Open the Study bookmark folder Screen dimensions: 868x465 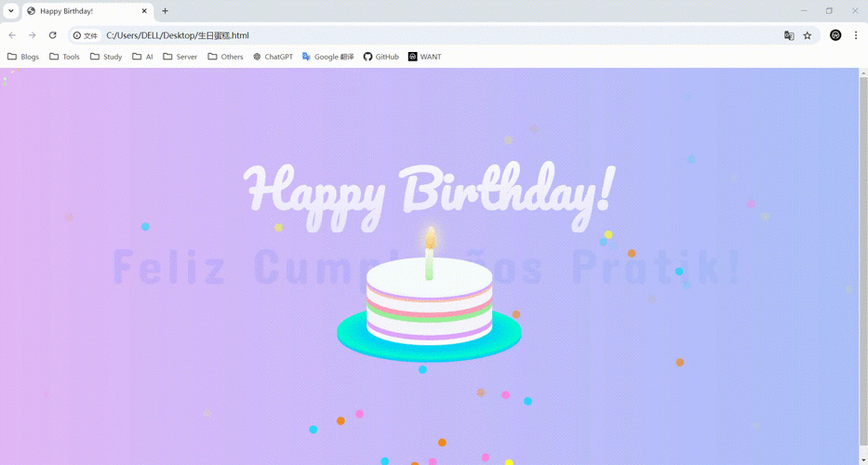tap(106, 57)
